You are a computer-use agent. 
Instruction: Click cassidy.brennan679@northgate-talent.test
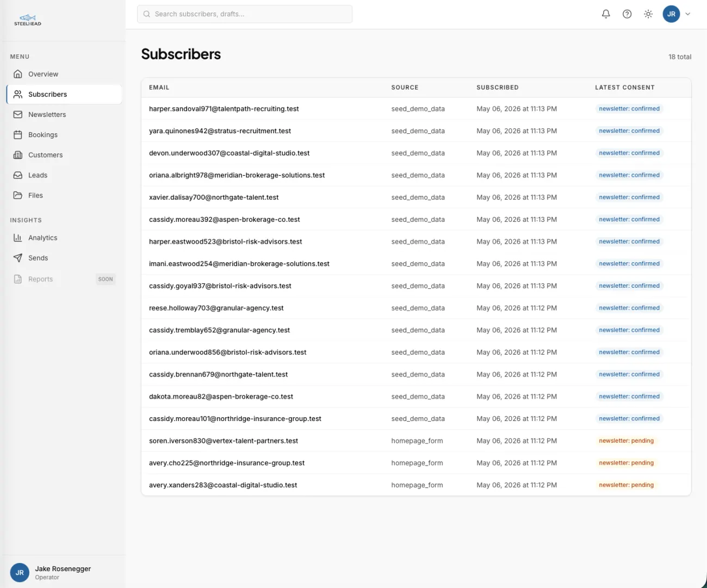click(218, 374)
